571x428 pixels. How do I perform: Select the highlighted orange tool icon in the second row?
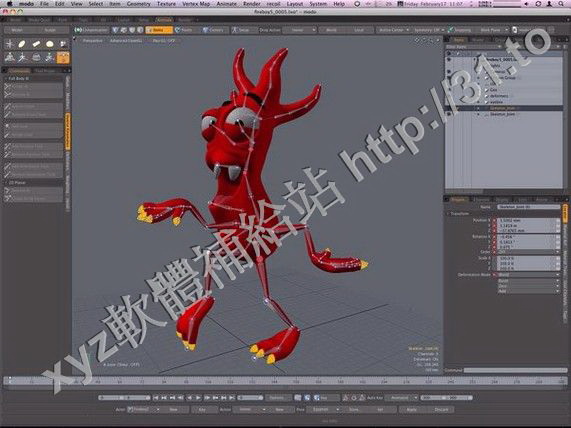click(63, 58)
